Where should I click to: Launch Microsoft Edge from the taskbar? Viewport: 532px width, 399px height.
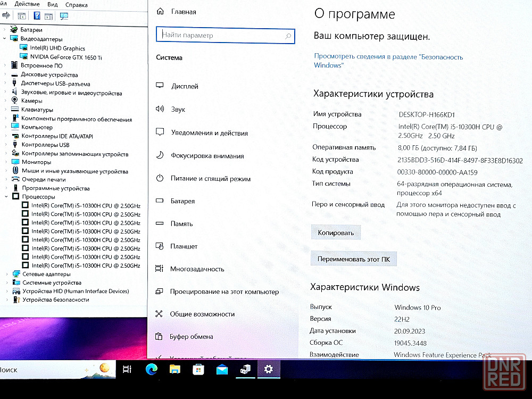(151, 369)
